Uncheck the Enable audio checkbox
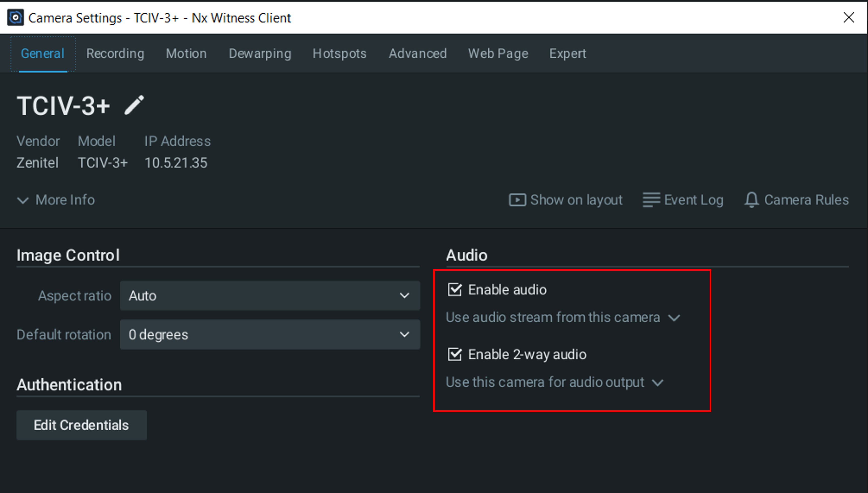The image size is (868, 493). click(455, 290)
